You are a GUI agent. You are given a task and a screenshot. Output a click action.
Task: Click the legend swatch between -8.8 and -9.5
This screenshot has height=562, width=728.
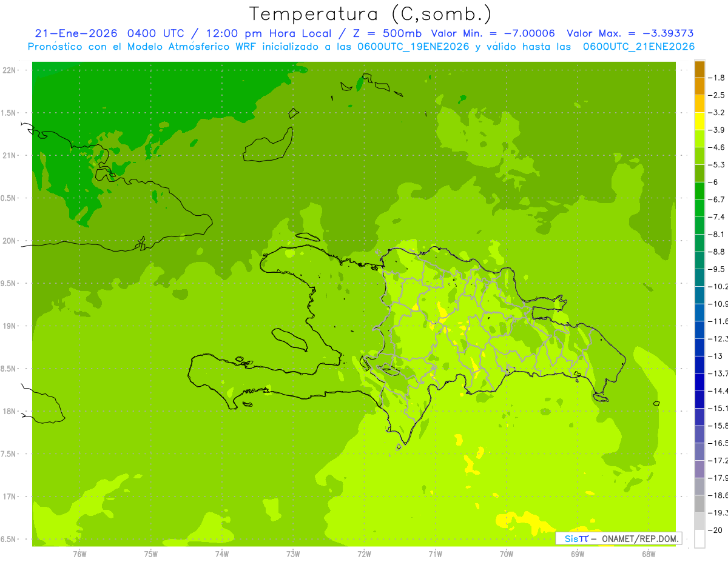tap(699, 260)
